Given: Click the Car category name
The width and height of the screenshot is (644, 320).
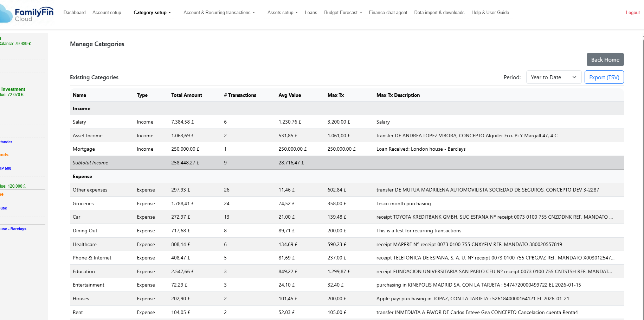Looking at the screenshot, I should coord(77,217).
